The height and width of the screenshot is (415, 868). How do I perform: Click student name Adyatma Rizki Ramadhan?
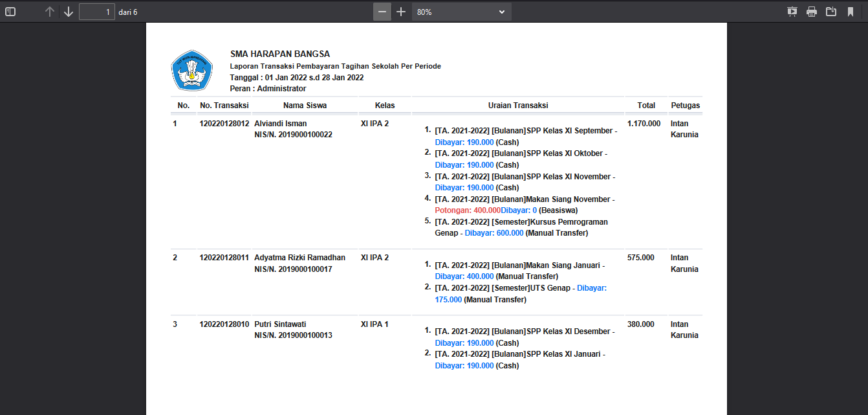299,257
